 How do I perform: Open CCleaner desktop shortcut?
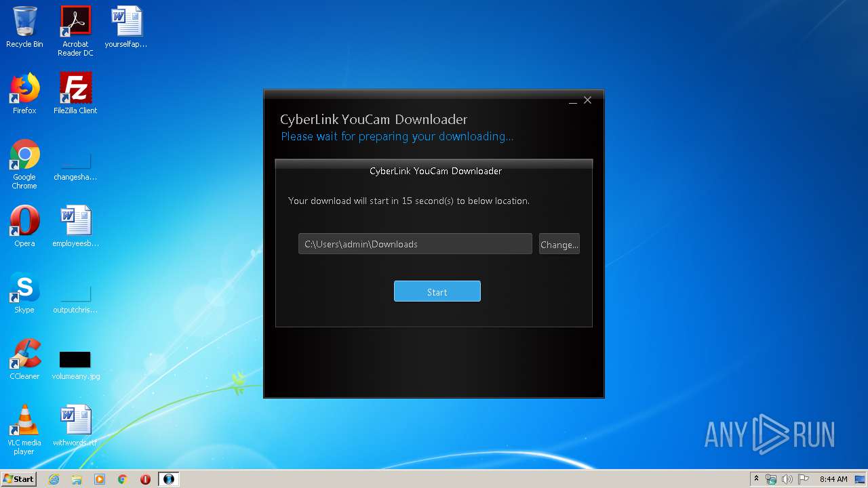[24, 359]
